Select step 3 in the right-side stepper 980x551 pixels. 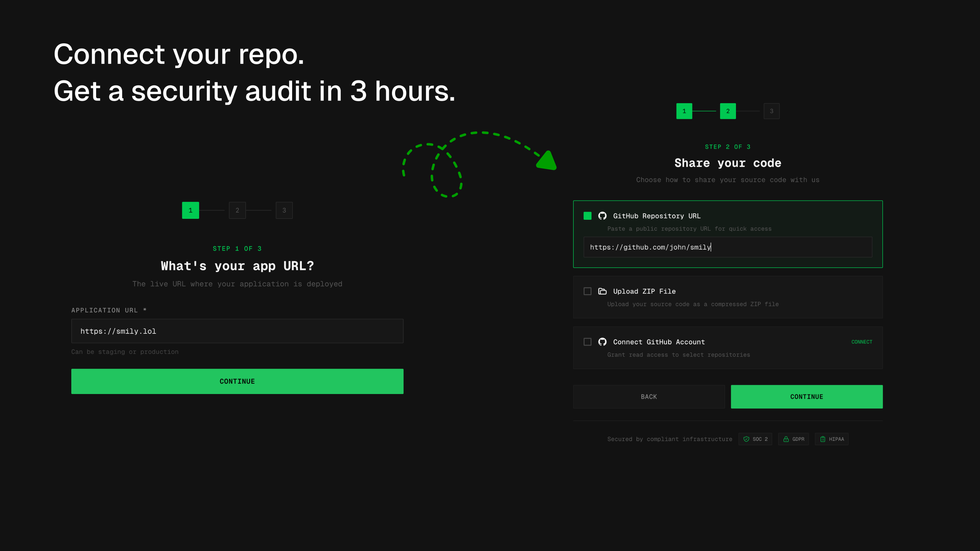pos(771,111)
